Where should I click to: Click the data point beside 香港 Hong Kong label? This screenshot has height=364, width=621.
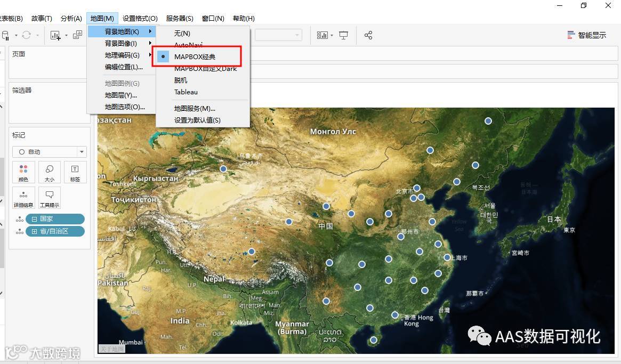[395, 315]
